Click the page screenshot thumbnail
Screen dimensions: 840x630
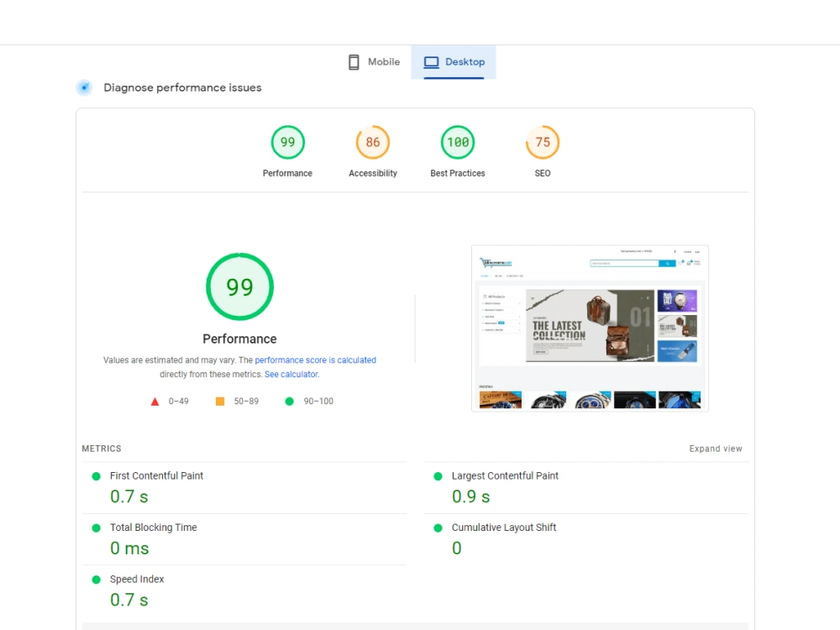tap(590, 328)
